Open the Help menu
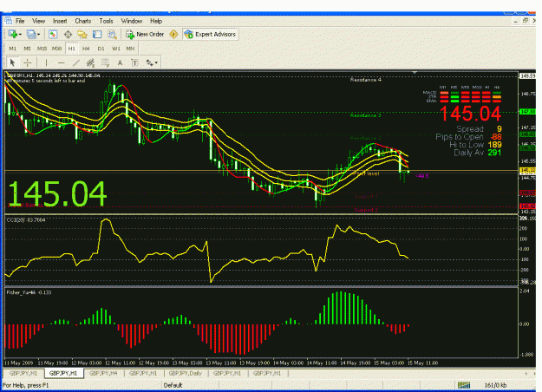Viewport: 542px width, 392px height. pyautogui.click(x=156, y=21)
